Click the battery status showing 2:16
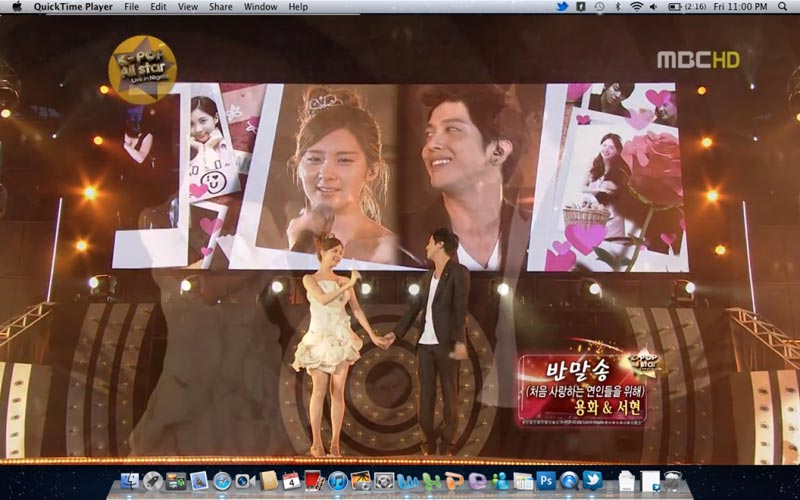800x500 pixels. [687, 7]
